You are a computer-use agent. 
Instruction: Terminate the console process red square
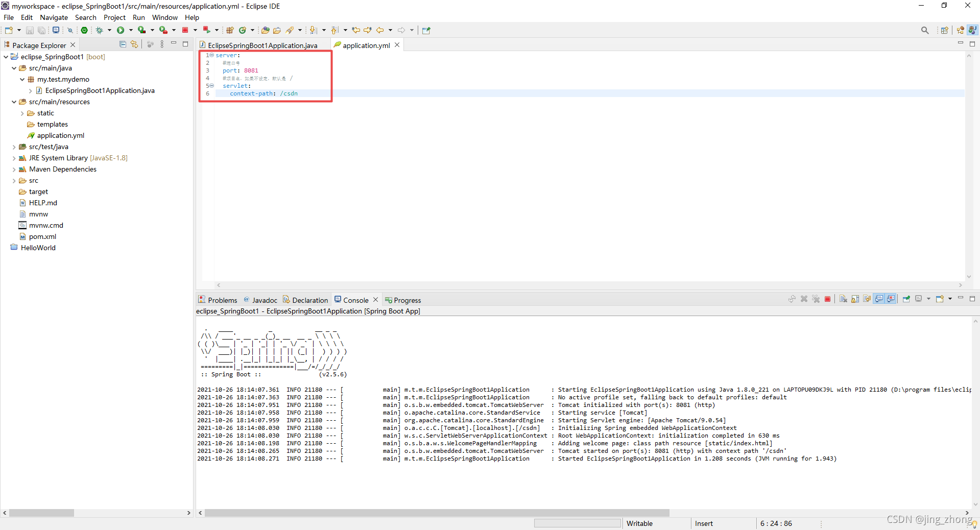(x=827, y=299)
